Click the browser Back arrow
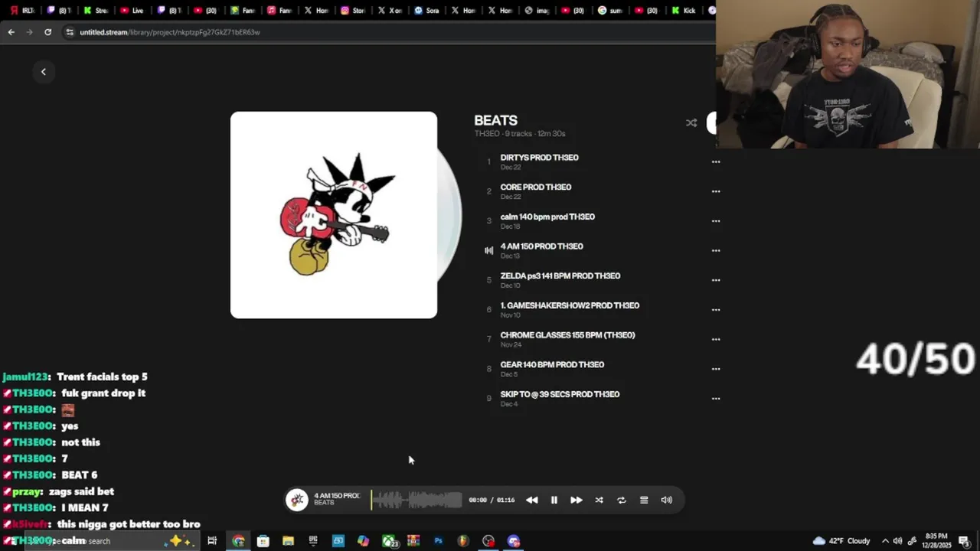Viewport: 980px width, 551px height. click(11, 32)
